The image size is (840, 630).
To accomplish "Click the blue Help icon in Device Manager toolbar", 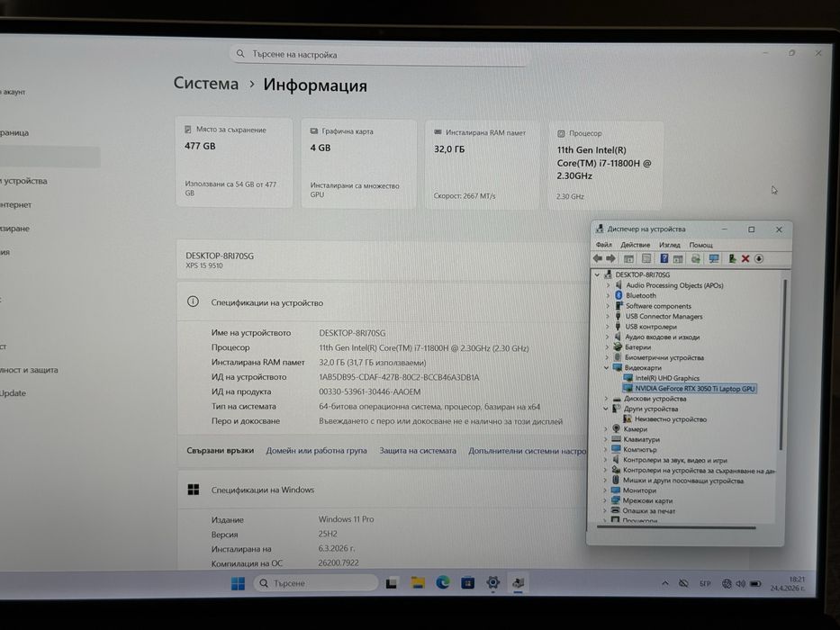I will pos(664,259).
